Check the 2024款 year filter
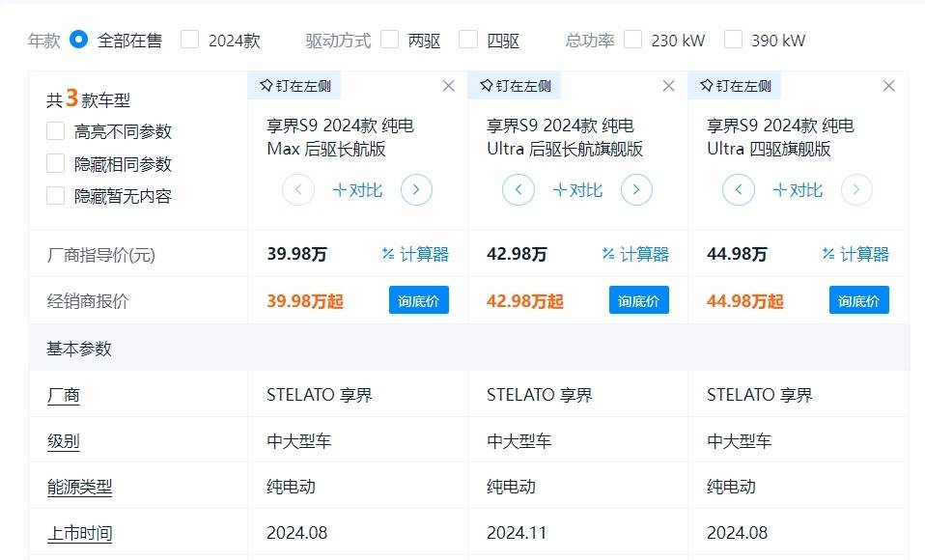 click(x=189, y=40)
